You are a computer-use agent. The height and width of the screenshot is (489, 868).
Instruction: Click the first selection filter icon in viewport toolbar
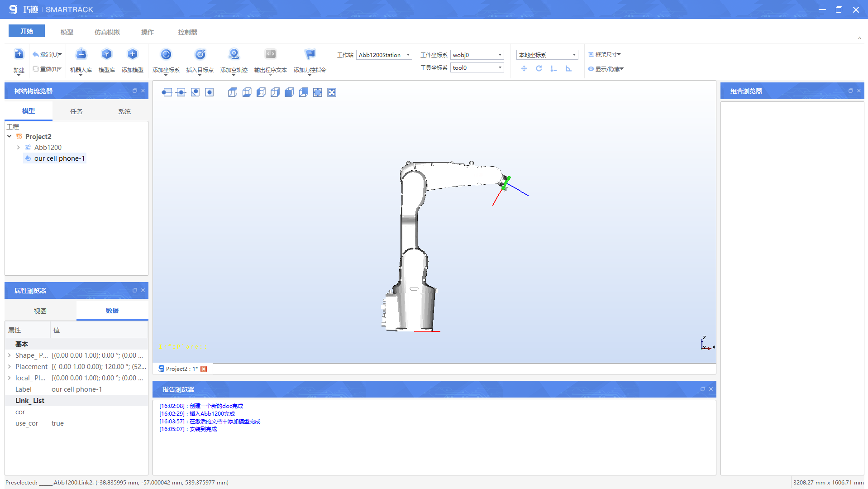tap(167, 92)
